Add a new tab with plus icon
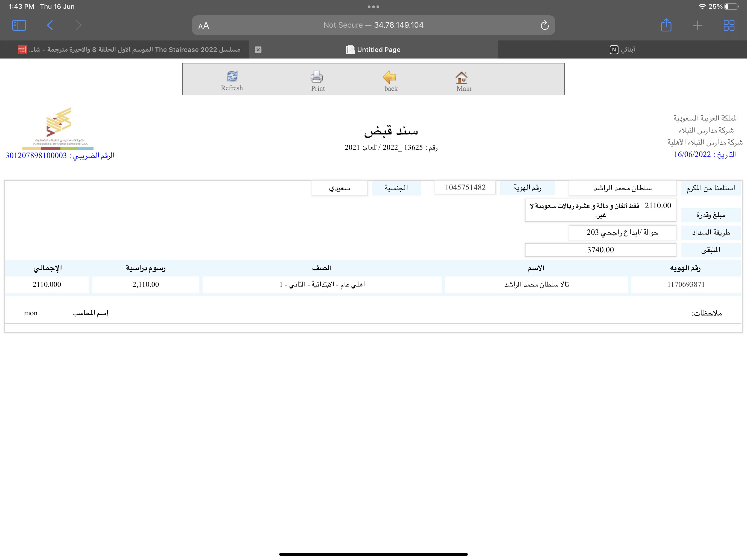This screenshot has width=747, height=560. [x=697, y=25]
